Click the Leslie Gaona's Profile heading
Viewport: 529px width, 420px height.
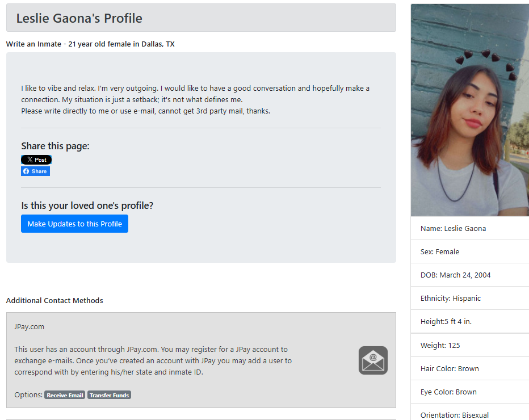pos(79,18)
